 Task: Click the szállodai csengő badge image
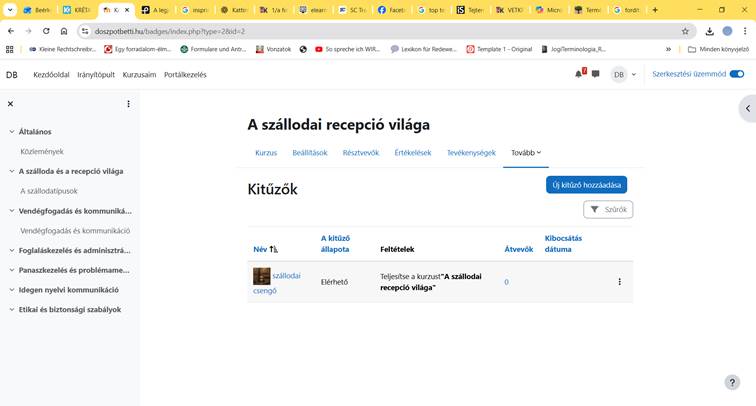tap(262, 276)
